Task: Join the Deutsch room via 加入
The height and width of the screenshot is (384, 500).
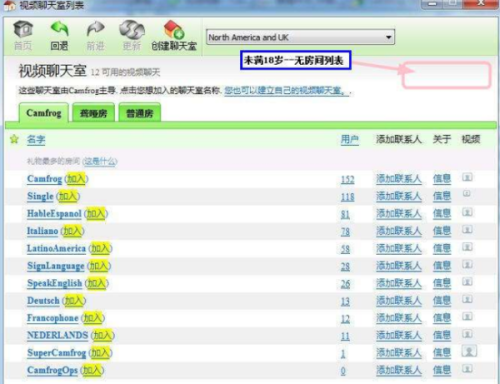Action: (x=74, y=301)
